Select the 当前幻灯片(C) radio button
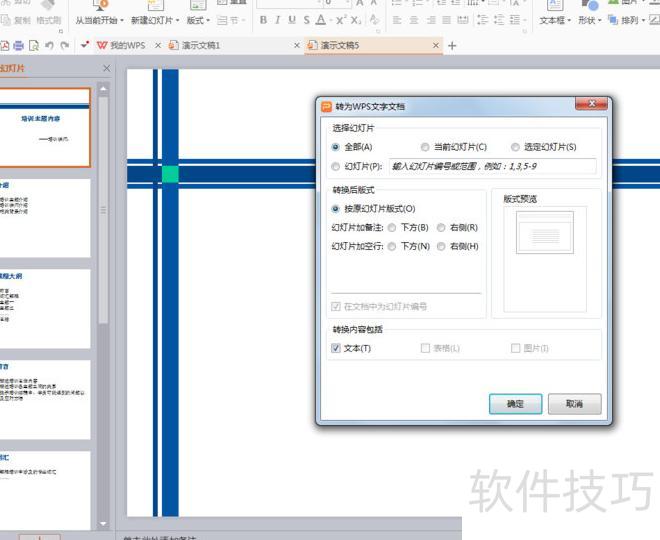Image resolution: width=660 pixels, height=540 pixels. point(425,147)
